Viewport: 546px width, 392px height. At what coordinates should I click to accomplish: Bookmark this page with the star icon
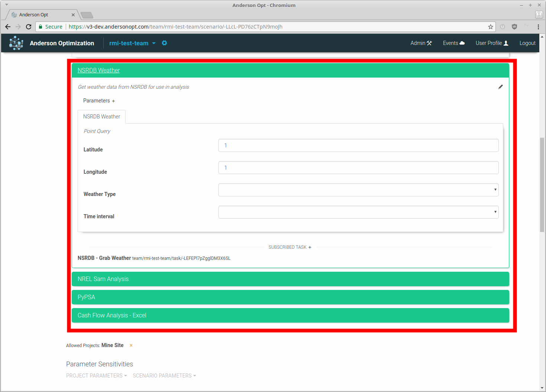(491, 27)
